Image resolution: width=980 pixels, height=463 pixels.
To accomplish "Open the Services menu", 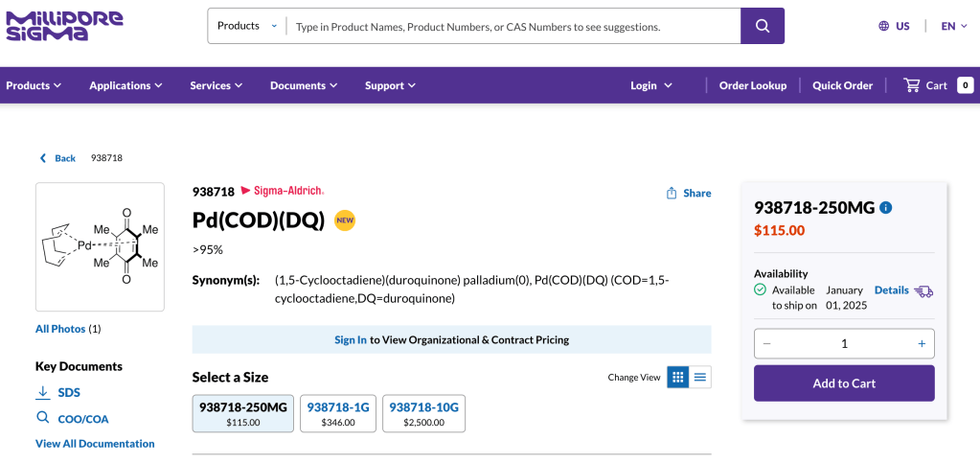I will click(x=216, y=85).
